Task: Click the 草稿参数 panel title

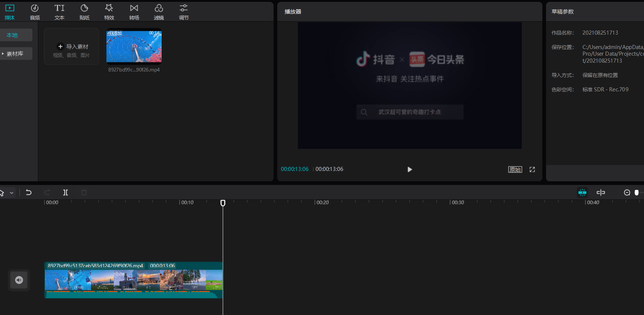Action: (563, 12)
